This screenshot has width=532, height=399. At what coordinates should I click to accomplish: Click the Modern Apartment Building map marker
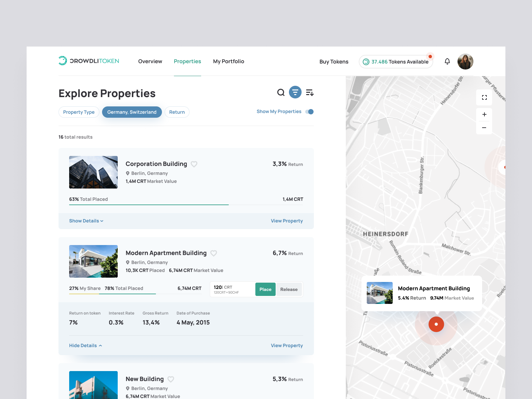point(436,324)
